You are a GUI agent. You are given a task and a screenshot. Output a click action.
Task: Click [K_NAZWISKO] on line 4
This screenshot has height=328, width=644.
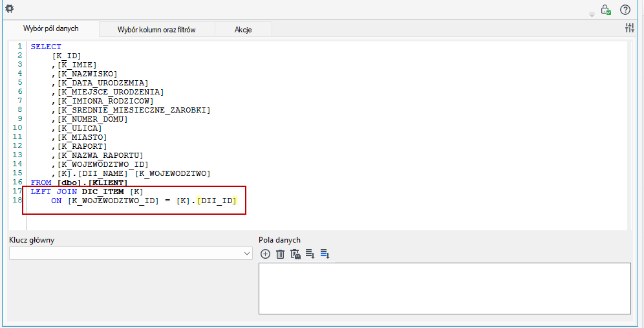click(87, 74)
